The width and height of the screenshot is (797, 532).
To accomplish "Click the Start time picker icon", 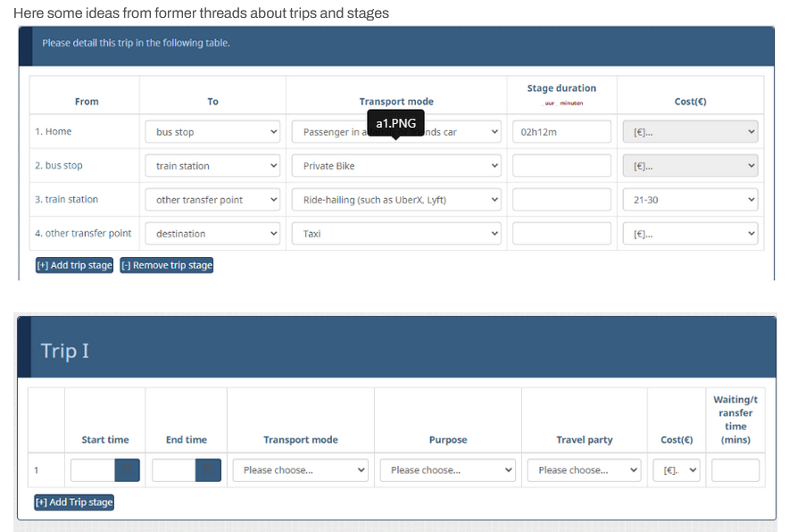I will click(x=127, y=470).
